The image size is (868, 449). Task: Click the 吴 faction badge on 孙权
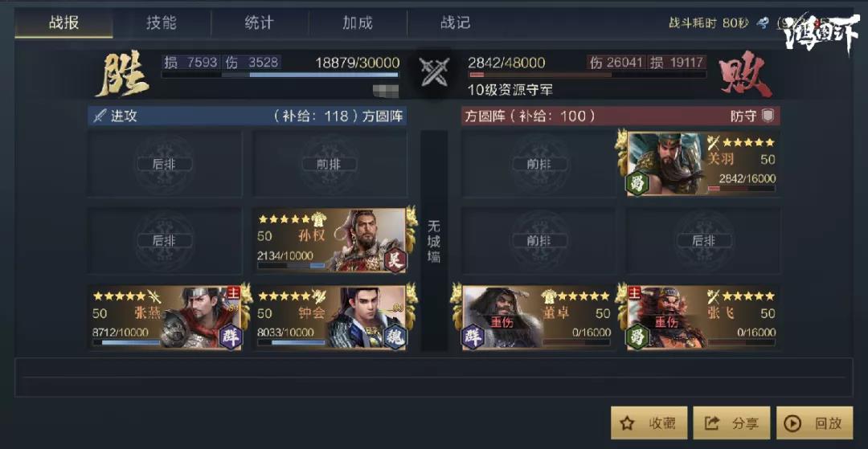point(395,259)
